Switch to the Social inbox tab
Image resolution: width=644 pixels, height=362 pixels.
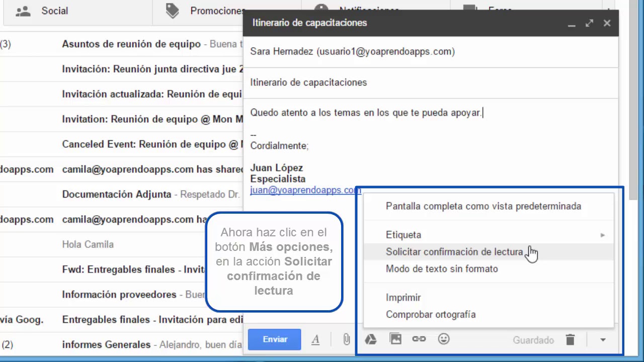click(x=78, y=11)
